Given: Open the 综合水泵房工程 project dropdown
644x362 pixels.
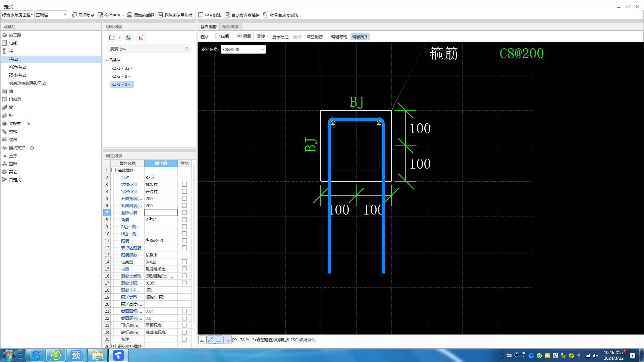Looking at the screenshot, I should click(18, 15).
